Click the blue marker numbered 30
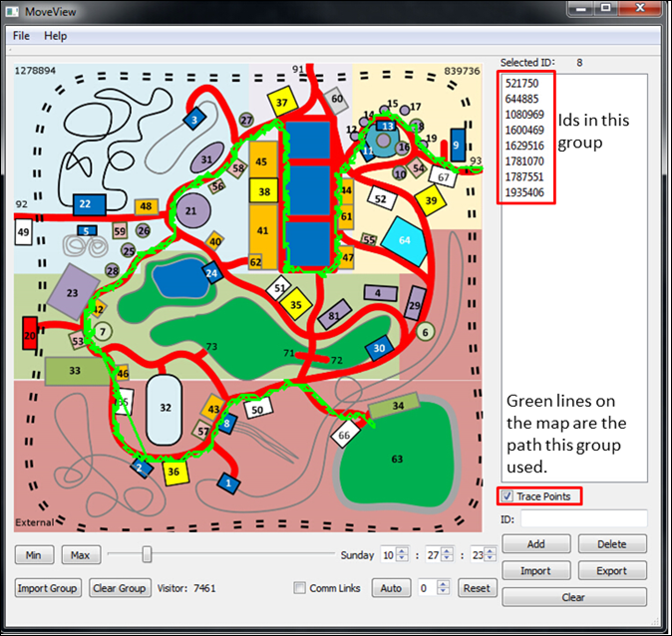672x636 pixels. coord(379,348)
